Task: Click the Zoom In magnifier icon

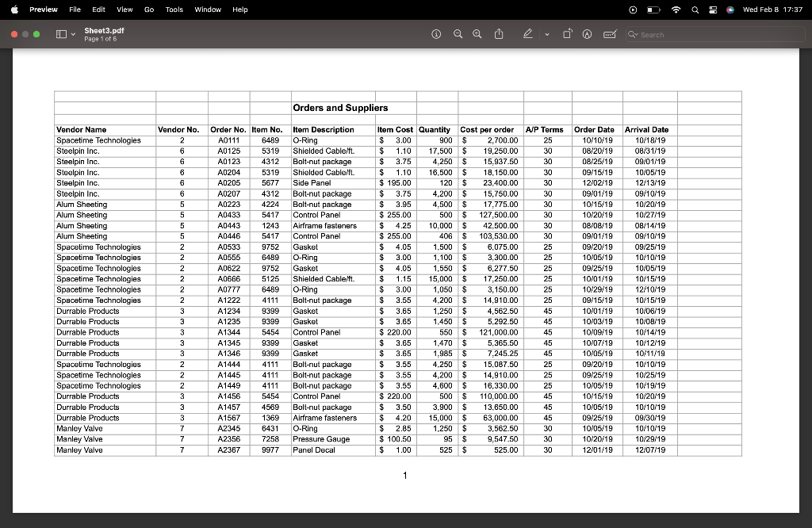Action: click(x=476, y=34)
